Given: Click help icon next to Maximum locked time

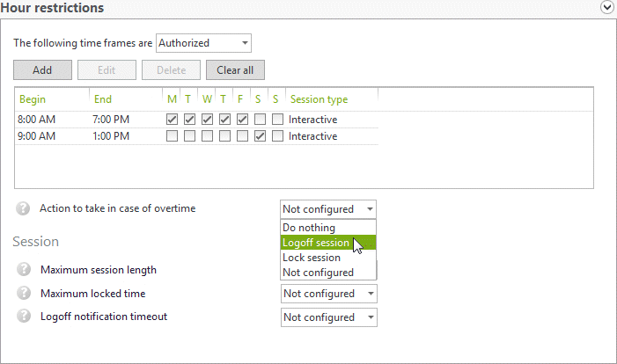Looking at the screenshot, I should pyautogui.click(x=24, y=294).
